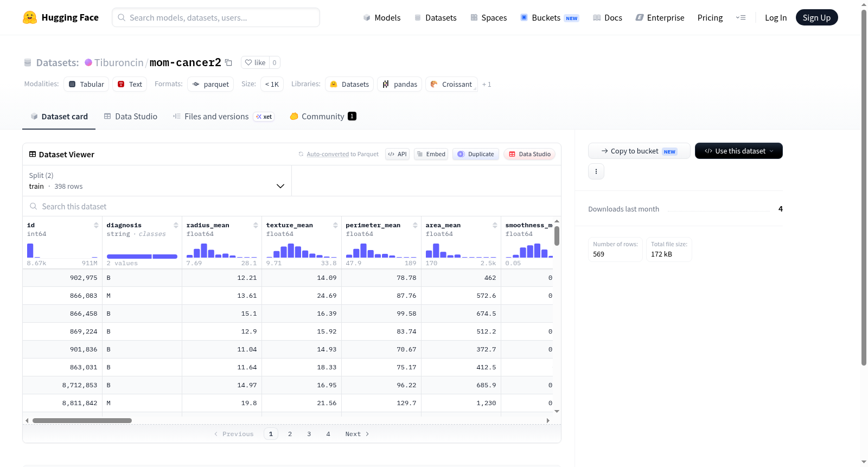Click the Log In link
Image resolution: width=868 pixels, height=467 pixels.
pos(776,17)
